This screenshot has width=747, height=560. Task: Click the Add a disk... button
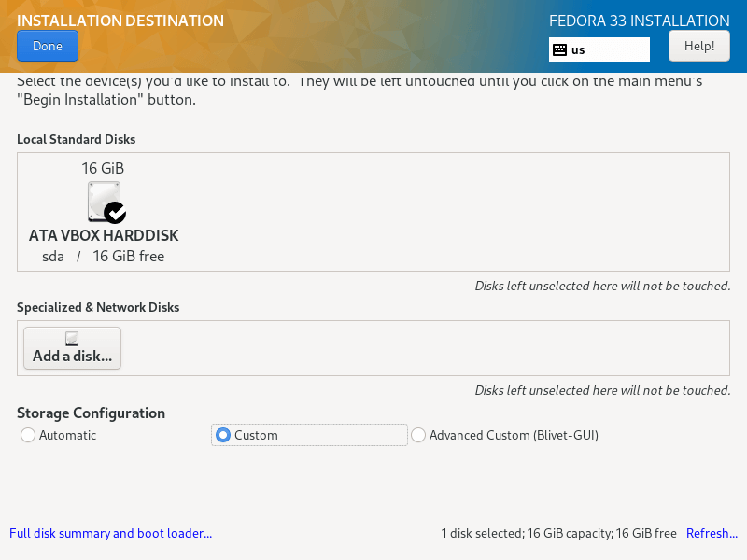[x=73, y=348]
